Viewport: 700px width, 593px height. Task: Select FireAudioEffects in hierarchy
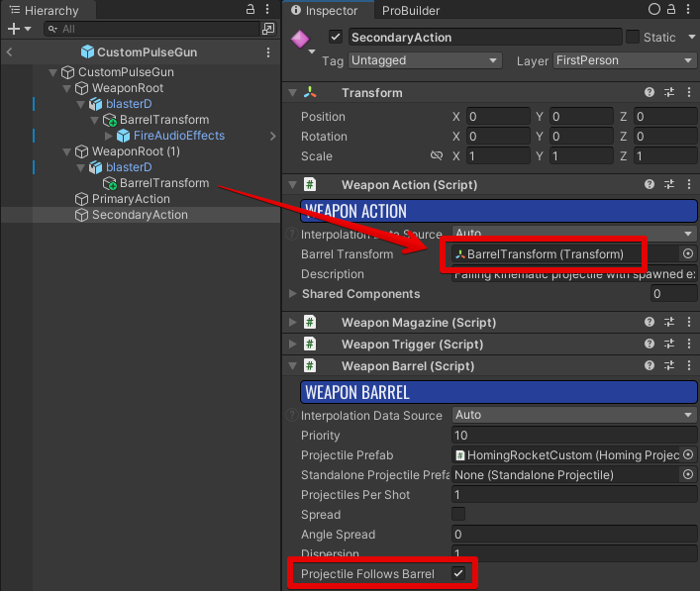179,136
